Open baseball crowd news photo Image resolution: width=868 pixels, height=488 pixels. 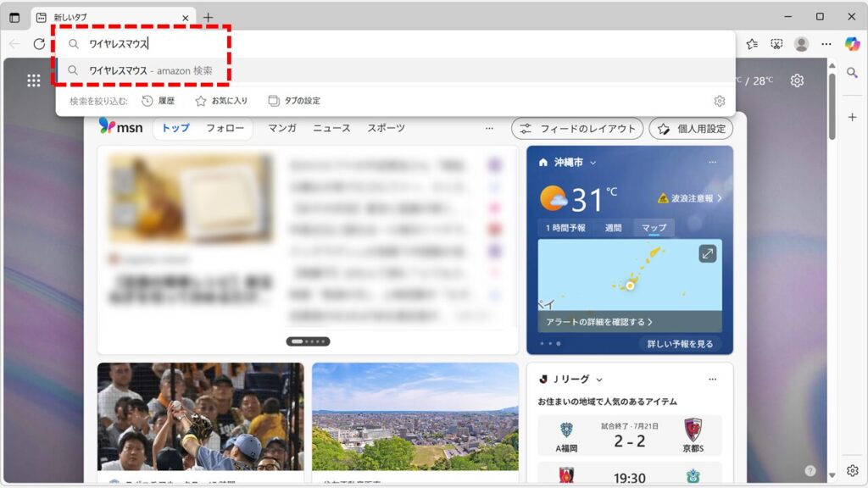(x=200, y=417)
